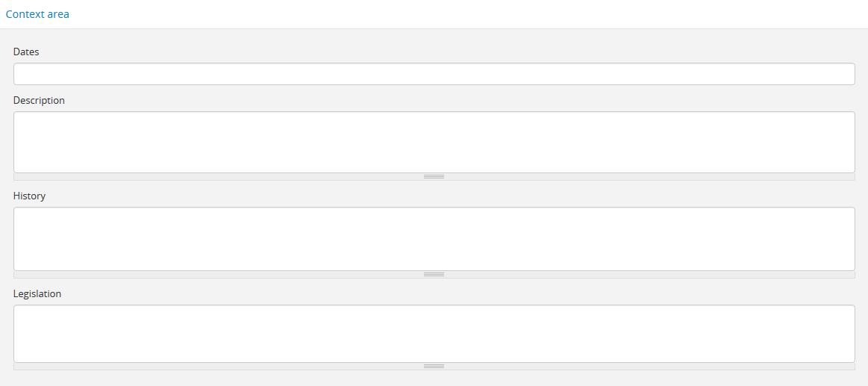Open the Context area heading link
Image resolution: width=868 pixels, height=386 pixels.
pos(37,14)
